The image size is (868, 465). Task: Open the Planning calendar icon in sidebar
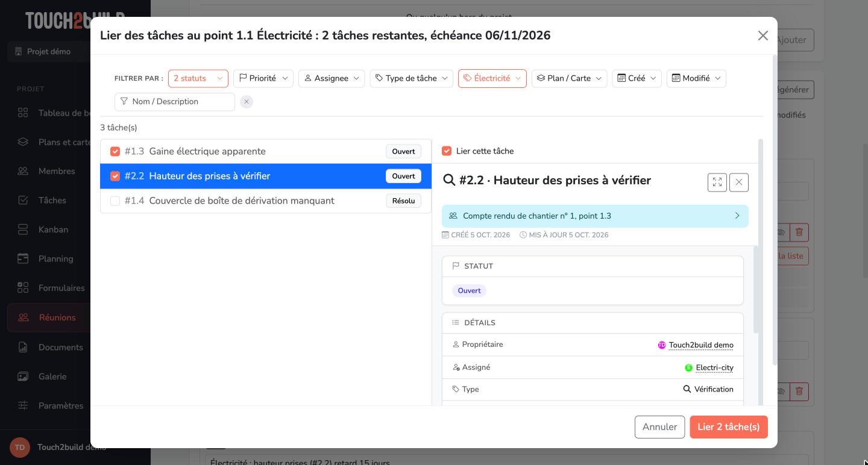(x=23, y=258)
